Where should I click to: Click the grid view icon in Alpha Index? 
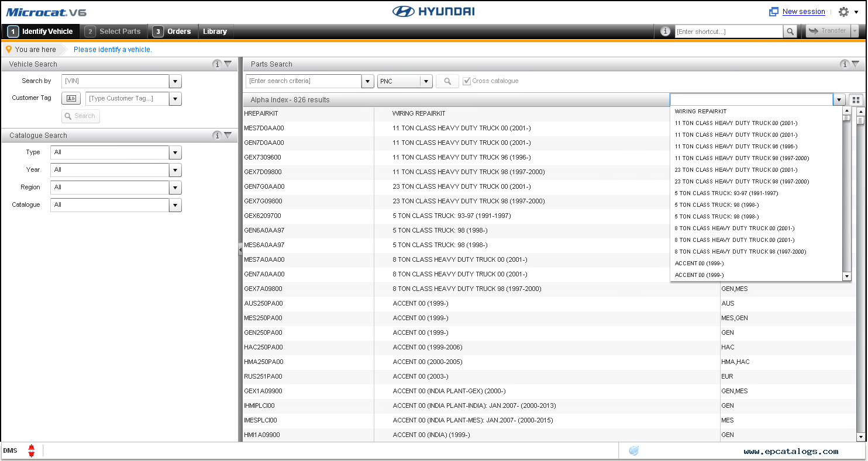tap(856, 100)
